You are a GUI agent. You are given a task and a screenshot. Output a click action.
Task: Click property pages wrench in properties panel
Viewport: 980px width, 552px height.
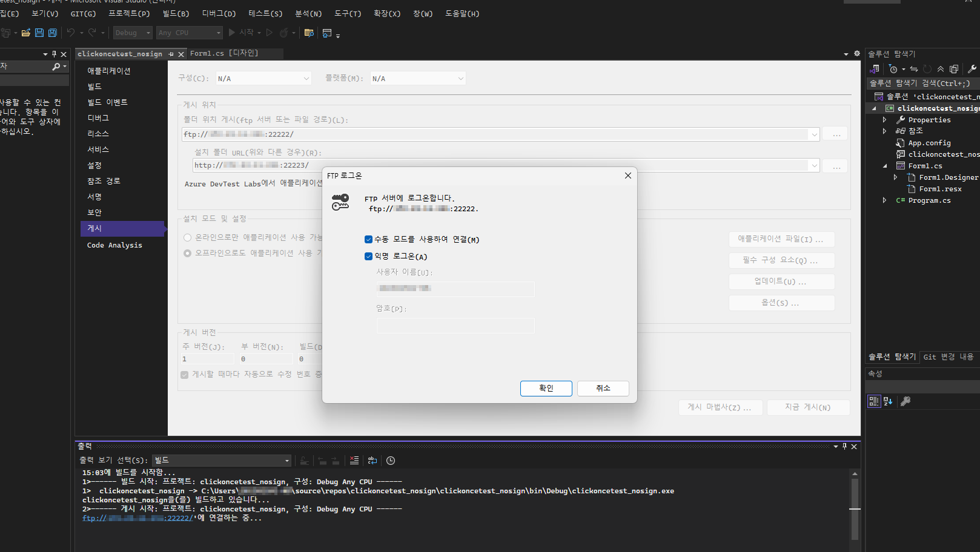(x=906, y=401)
